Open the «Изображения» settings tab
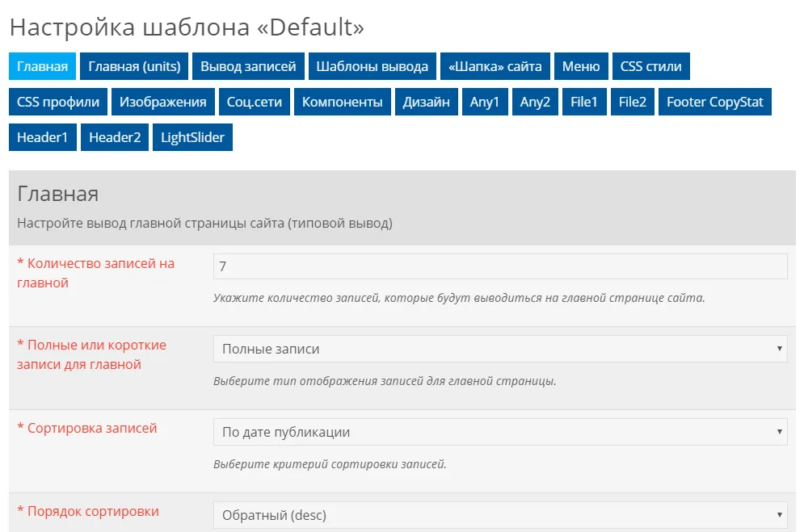The width and height of the screenshot is (804, 532). click(x=163, y=102)
